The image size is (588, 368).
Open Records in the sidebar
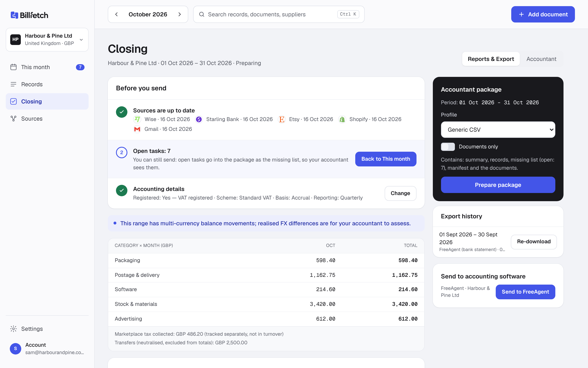coord(47,84)
